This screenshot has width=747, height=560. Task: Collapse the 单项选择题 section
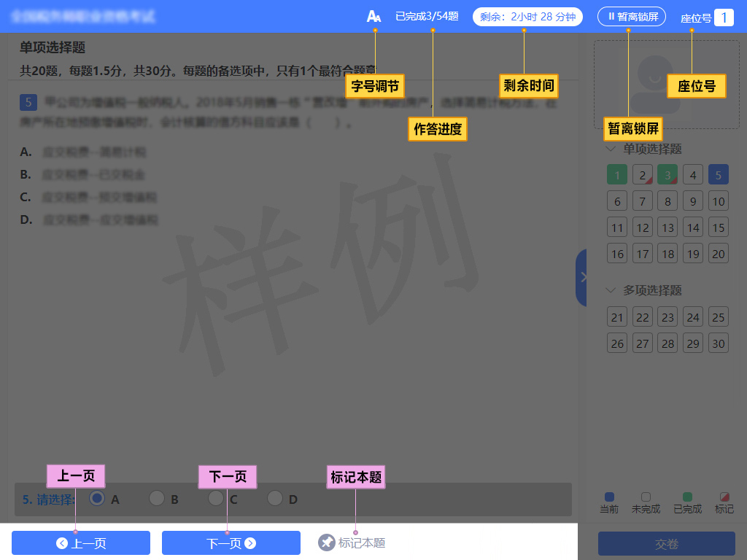click(611, 149)
